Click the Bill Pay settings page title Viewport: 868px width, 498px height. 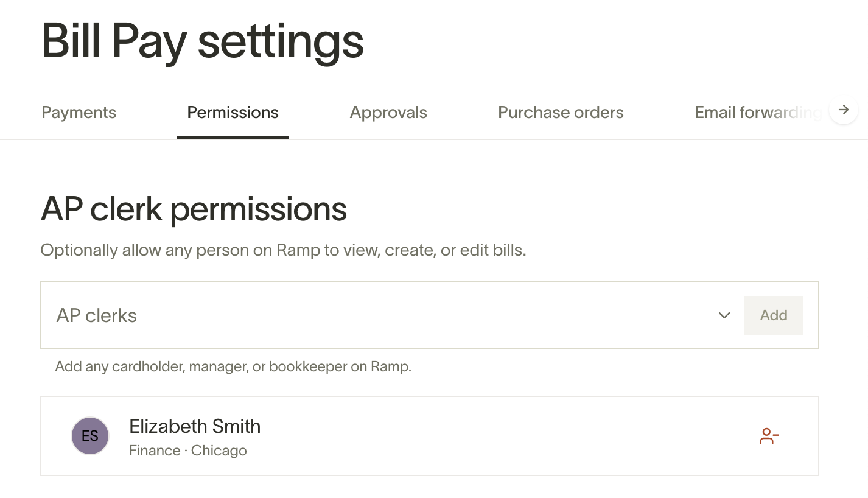point(202,41)
